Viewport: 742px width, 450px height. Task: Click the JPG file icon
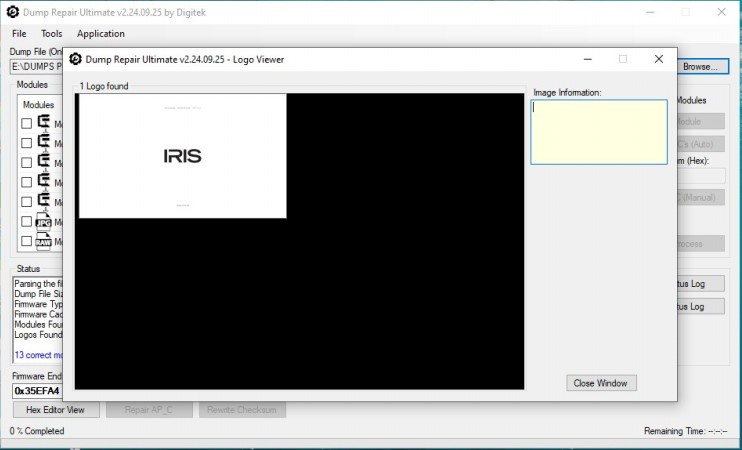(44, 221)
